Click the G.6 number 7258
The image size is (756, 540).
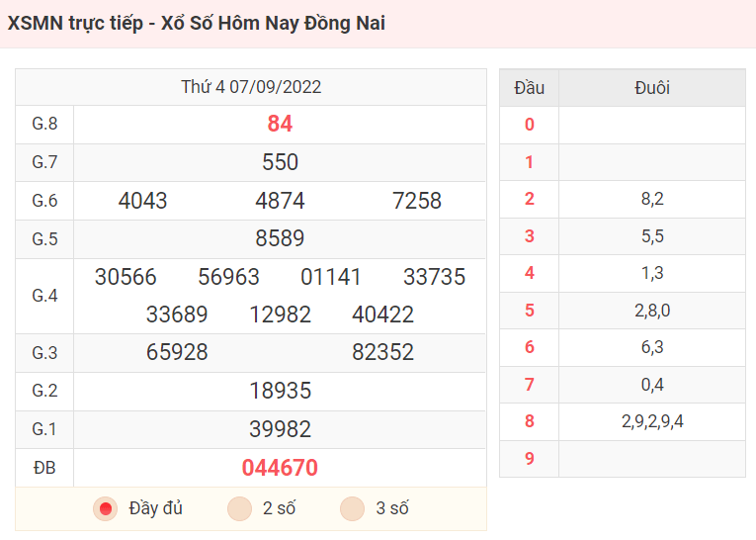pos(417,201)
